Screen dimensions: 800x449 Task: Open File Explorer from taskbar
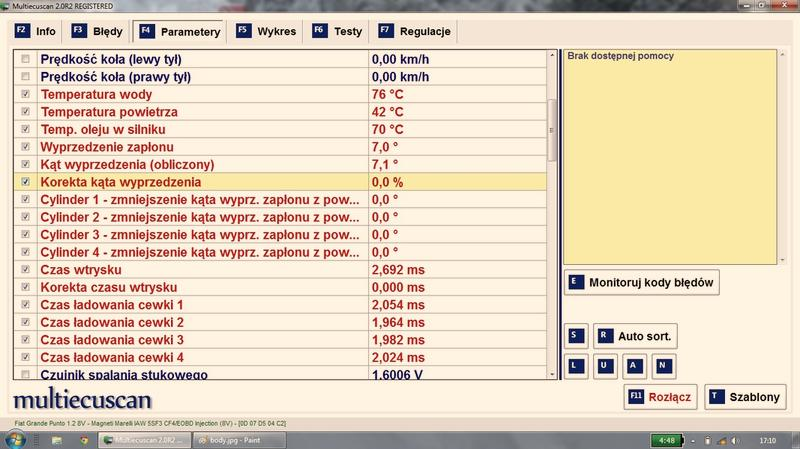point(57,440)
